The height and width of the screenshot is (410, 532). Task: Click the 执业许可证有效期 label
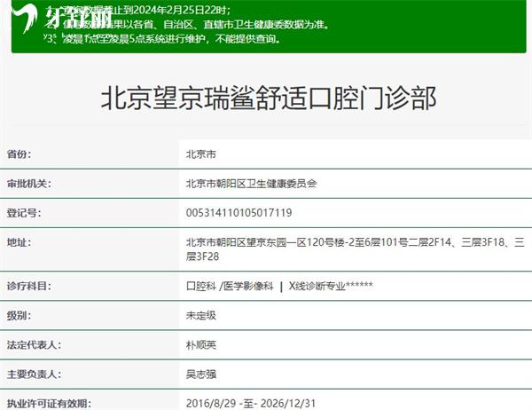49,404
